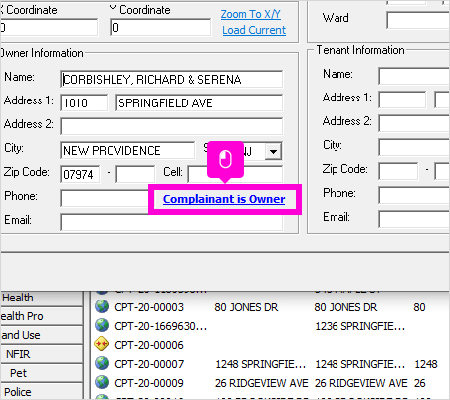The height and width of the screenshot is (400, 450).
Task: Click the owner Name input field
Action: click(x=172, y=79)
